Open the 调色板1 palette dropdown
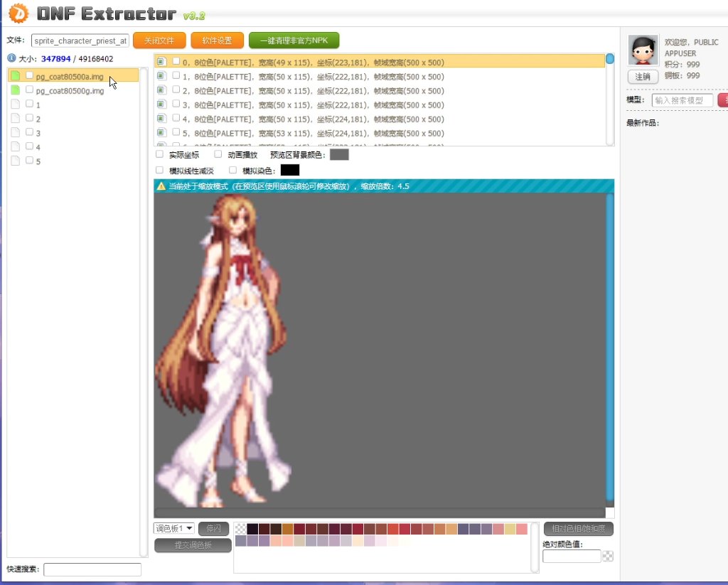This screenshot has height=585, width=728. pos(173,528)
